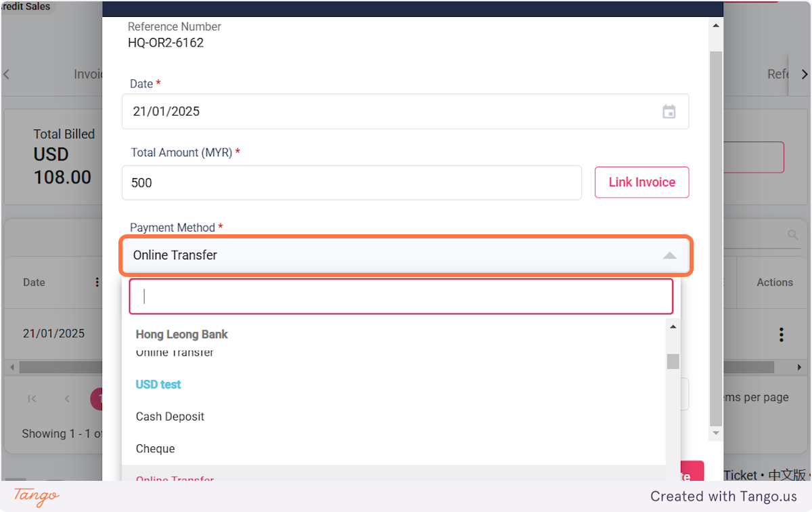Click dropdown list scrollbar up arrow
812x512 pixels.
[673, 327]
